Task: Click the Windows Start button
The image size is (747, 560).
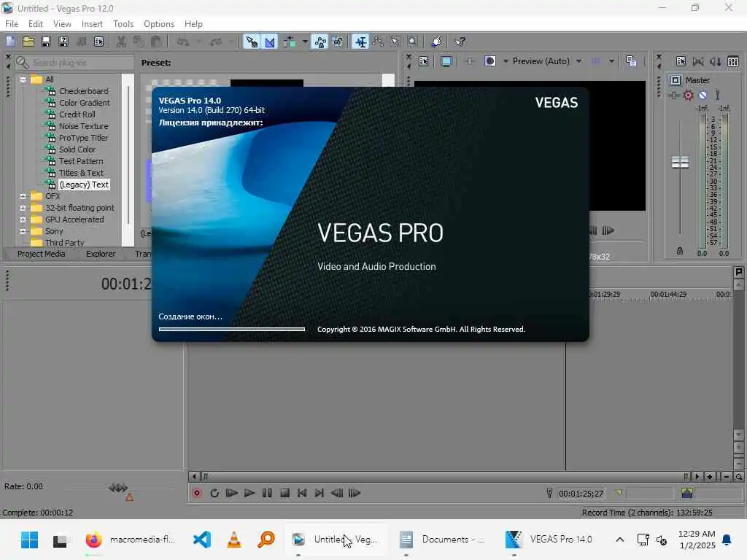Action: 29,540
